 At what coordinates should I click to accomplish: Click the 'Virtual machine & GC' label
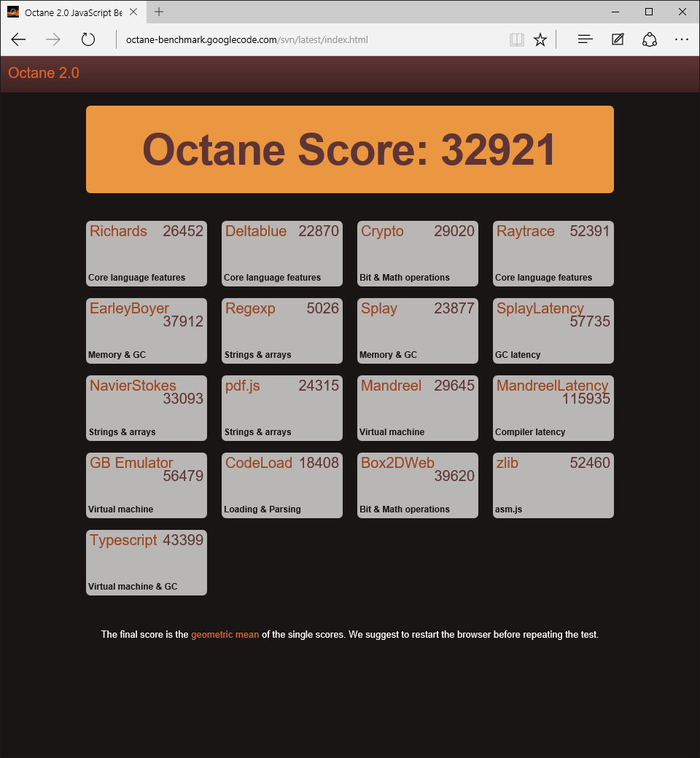click(133, 587)
